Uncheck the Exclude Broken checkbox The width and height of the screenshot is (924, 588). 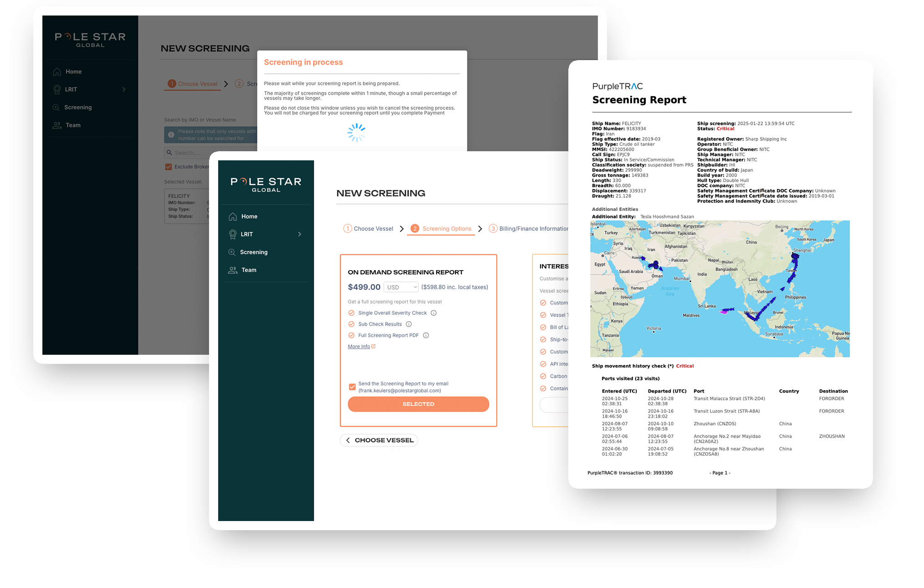pos(168,167)
